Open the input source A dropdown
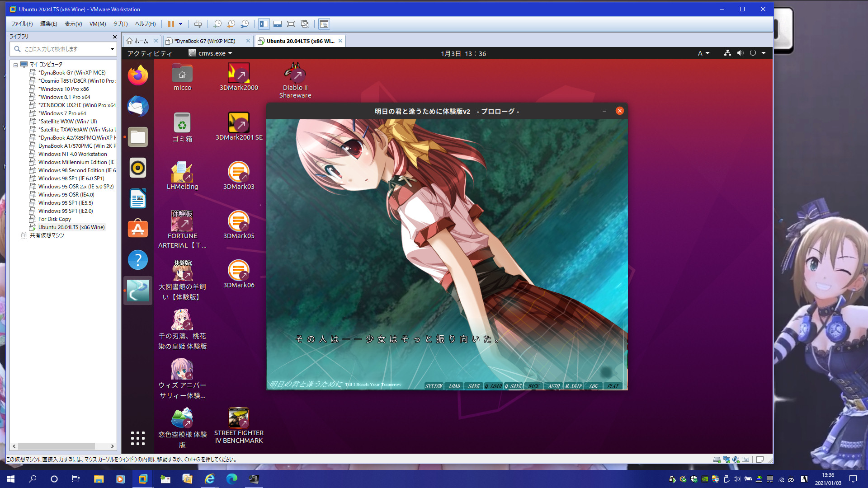This screenshot has width=868, height=488. 703,53
